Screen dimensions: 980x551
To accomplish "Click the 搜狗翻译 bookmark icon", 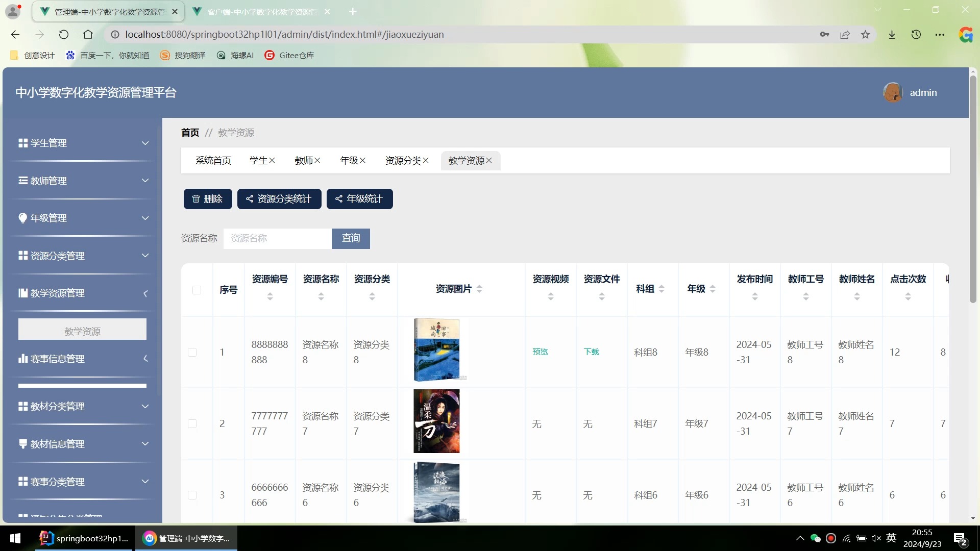I will click(164, 55).
